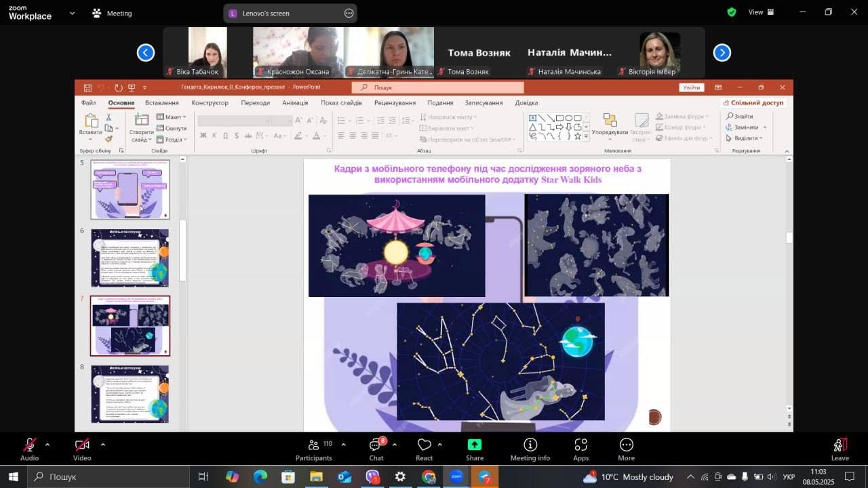868x488 pixels.
Task: Open the Замінити replace dropdown arrow
Action: click(x=765, y=127)
